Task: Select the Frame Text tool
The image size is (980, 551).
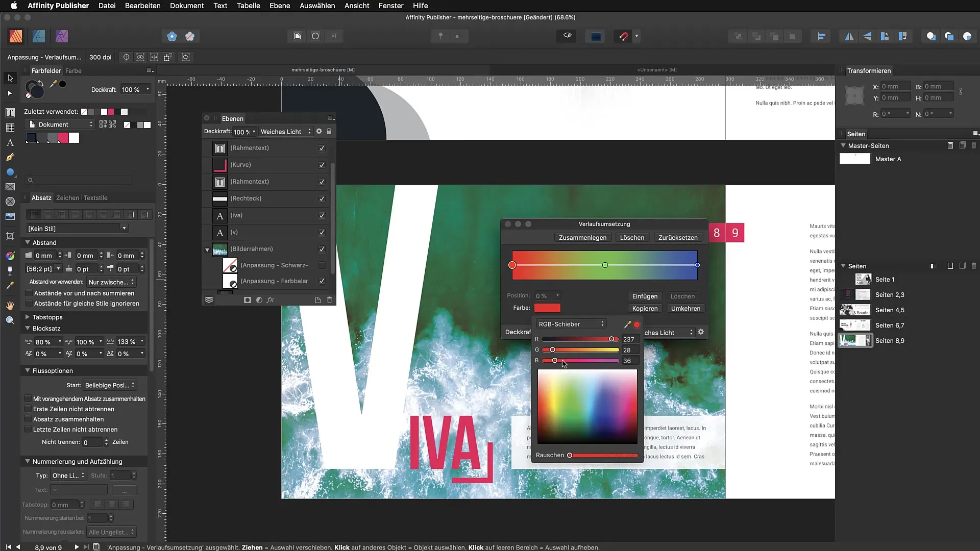Action: (10, 112)
